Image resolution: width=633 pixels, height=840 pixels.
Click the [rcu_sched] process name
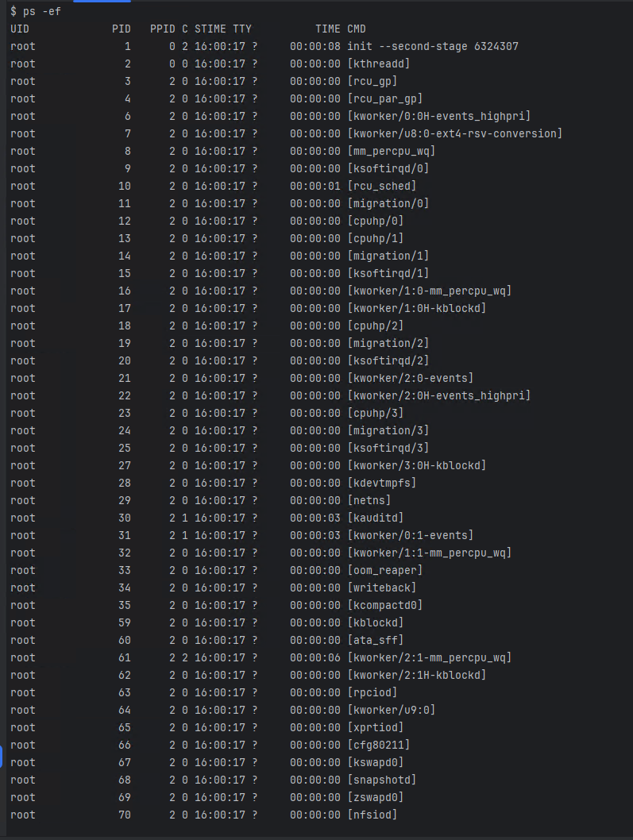point(382,187)
